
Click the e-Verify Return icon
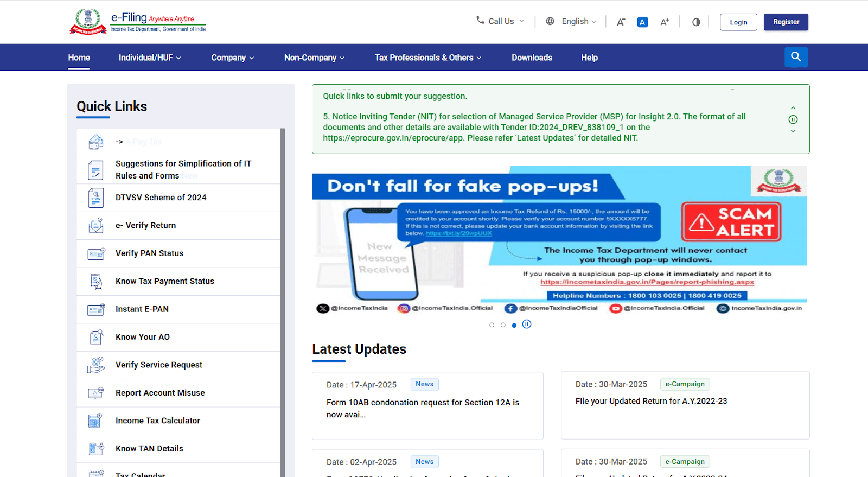pos(96,226)
